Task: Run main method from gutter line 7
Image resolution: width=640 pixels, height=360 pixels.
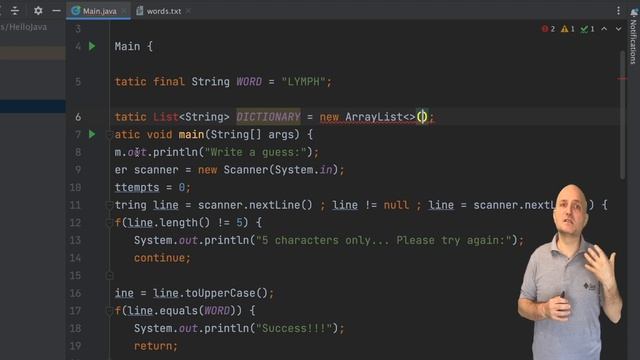Action: coord(92,134)
